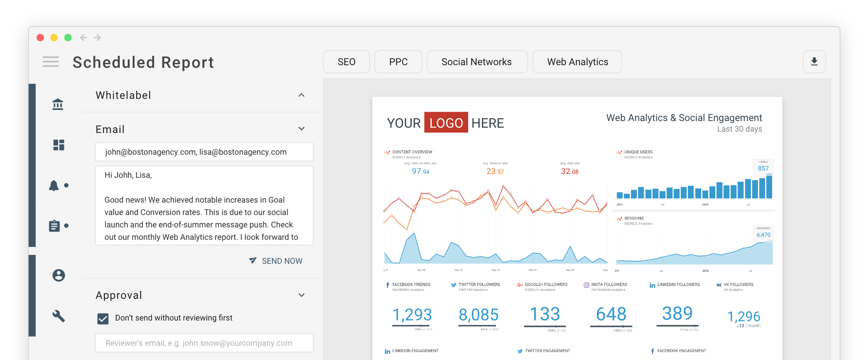This screenshot has height=360, width=868.
Task: Click the 389 LinkedIn followers value
Action: [677, 313]
